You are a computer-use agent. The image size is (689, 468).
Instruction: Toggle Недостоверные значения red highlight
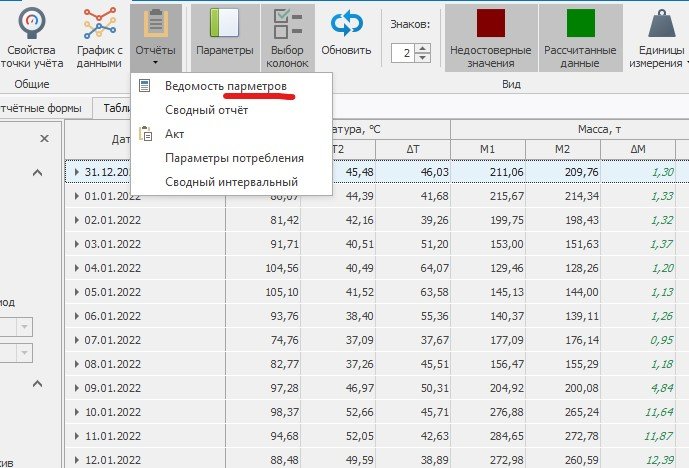(491, 24)
